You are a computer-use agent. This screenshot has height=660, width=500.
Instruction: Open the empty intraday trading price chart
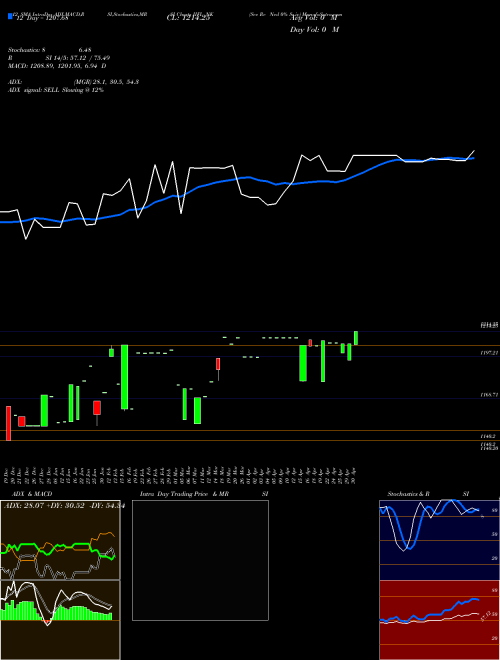(200, 560)
